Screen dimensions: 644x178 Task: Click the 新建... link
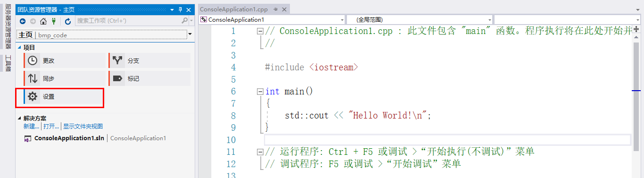[x=31, y=126]
